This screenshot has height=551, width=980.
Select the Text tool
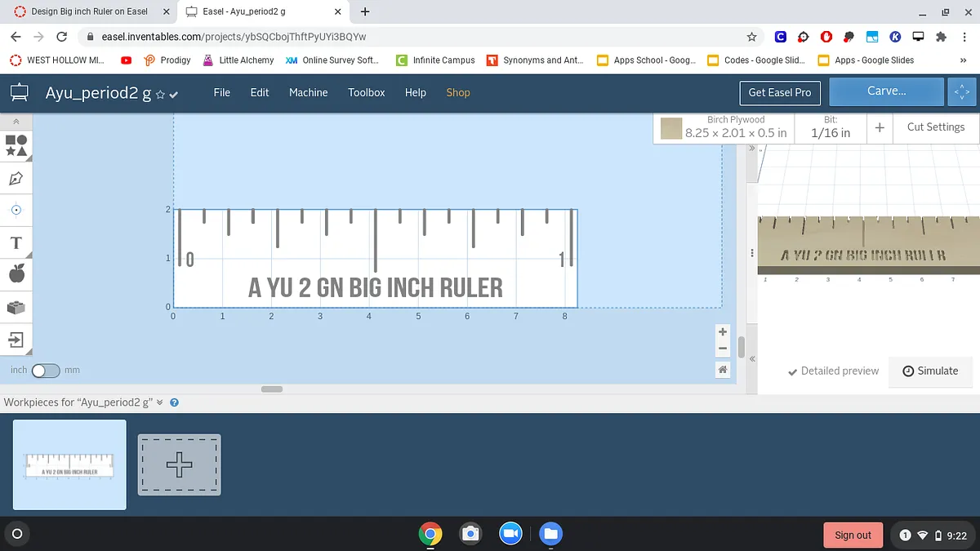[16, 242]
